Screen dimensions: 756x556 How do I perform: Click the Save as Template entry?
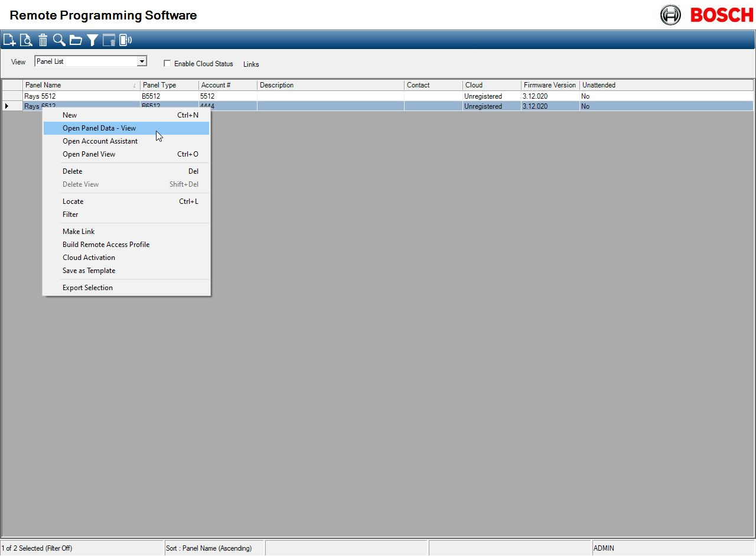point(89,271)
